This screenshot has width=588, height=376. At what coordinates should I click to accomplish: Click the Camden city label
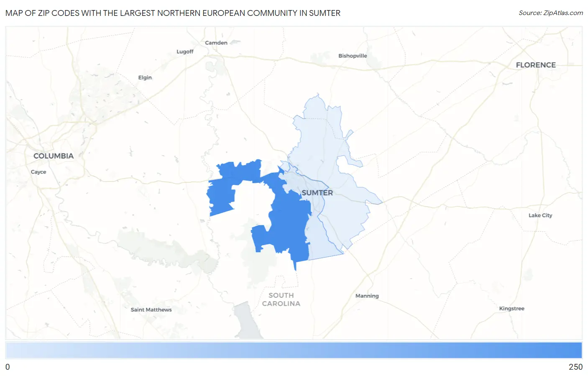click(216, 43)
